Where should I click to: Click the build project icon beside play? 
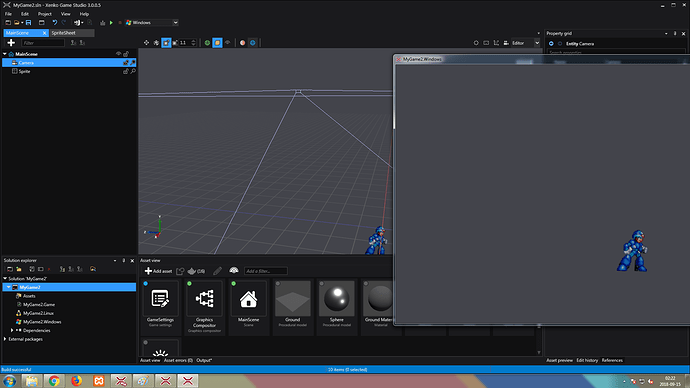[103, 22]
